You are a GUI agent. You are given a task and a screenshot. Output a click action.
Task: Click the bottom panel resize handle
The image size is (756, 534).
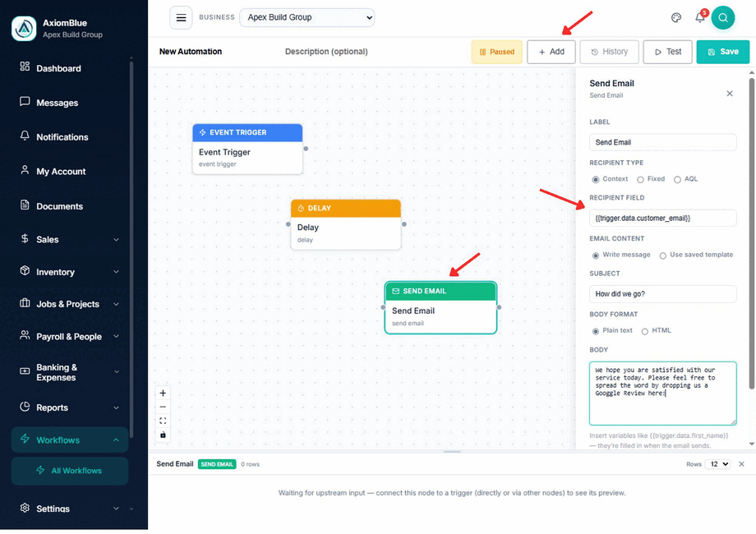452,452
